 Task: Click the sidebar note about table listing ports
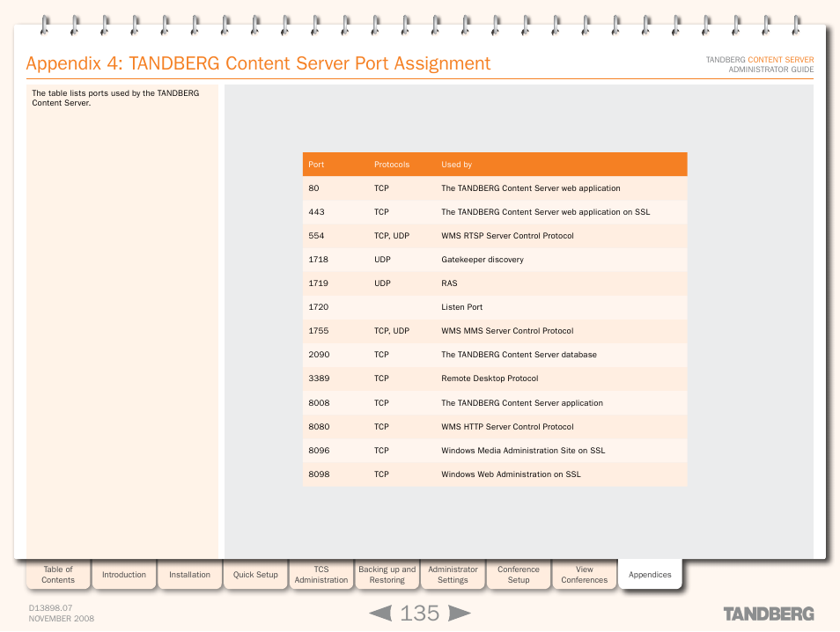(115, 98)
